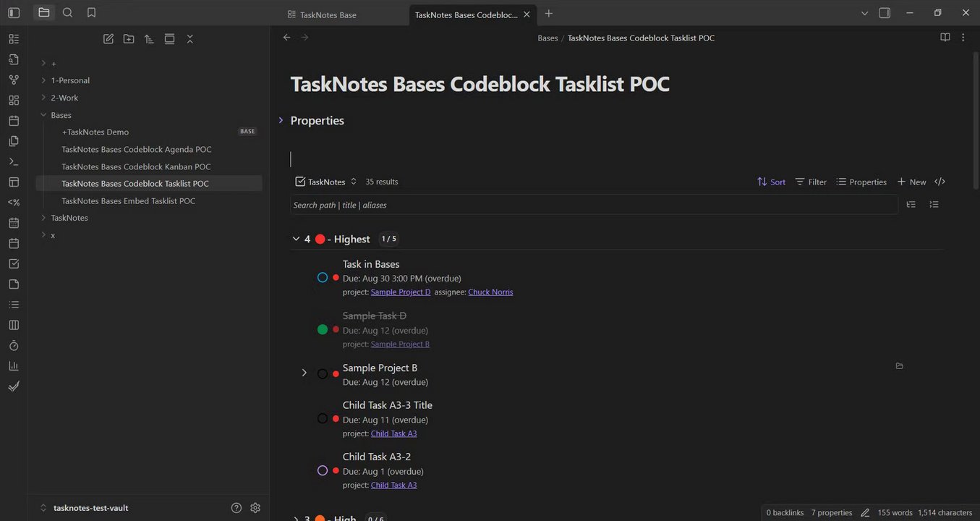
Task: Expand the Properties section chevron
Action: [x=281, y=120]
